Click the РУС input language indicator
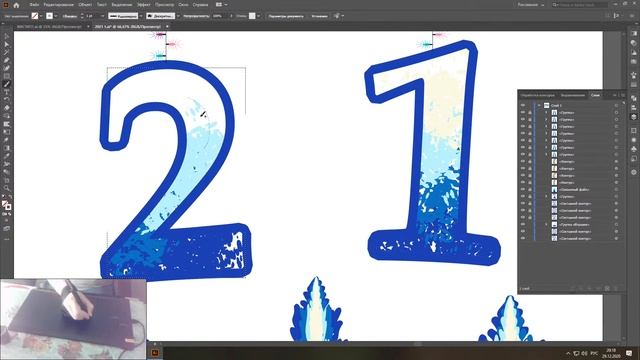 point(594,353)
